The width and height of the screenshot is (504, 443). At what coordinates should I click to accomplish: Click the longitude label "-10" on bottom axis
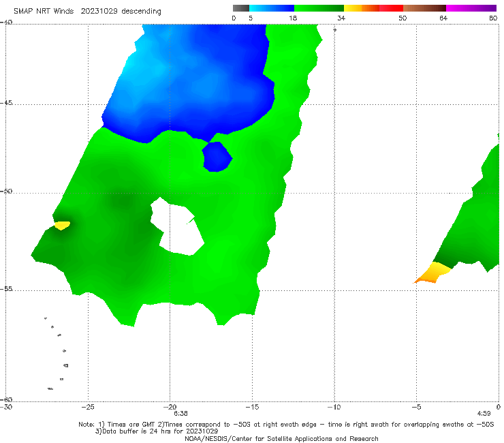tap(334, 407)
